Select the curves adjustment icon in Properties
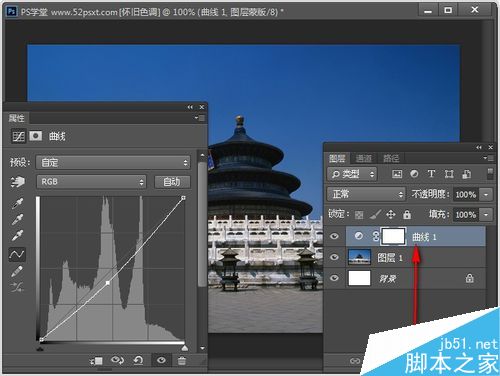 (x=18, y=136)
